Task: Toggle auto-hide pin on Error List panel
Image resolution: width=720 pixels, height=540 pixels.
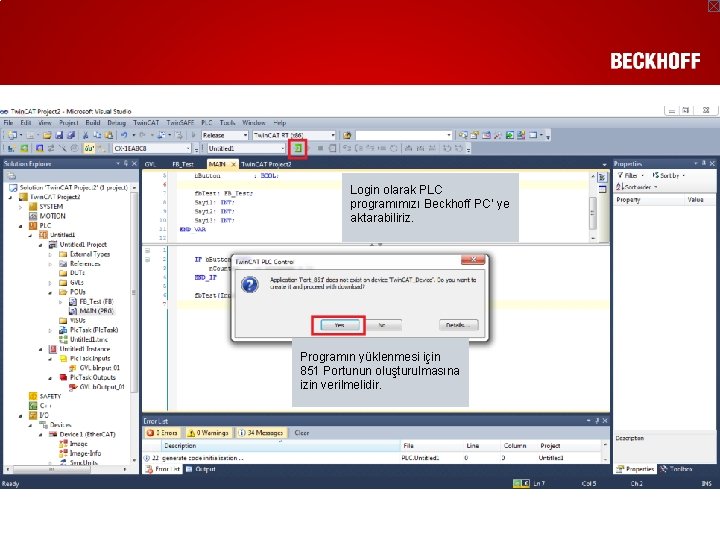Action: tap(597, 421)
